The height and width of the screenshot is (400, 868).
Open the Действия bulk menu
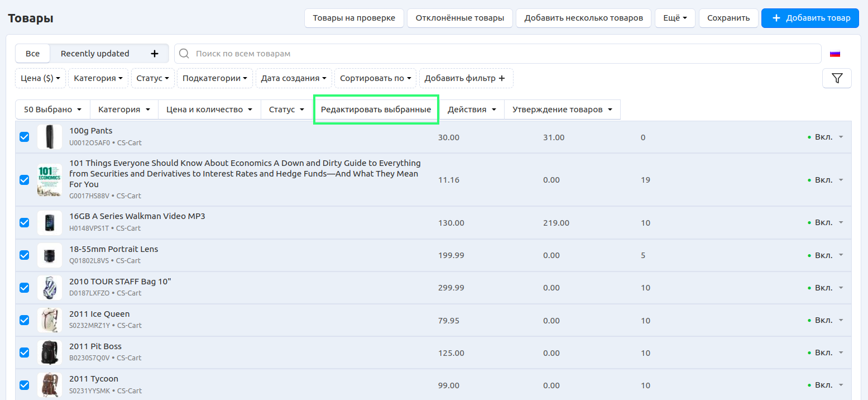(472, 109)
